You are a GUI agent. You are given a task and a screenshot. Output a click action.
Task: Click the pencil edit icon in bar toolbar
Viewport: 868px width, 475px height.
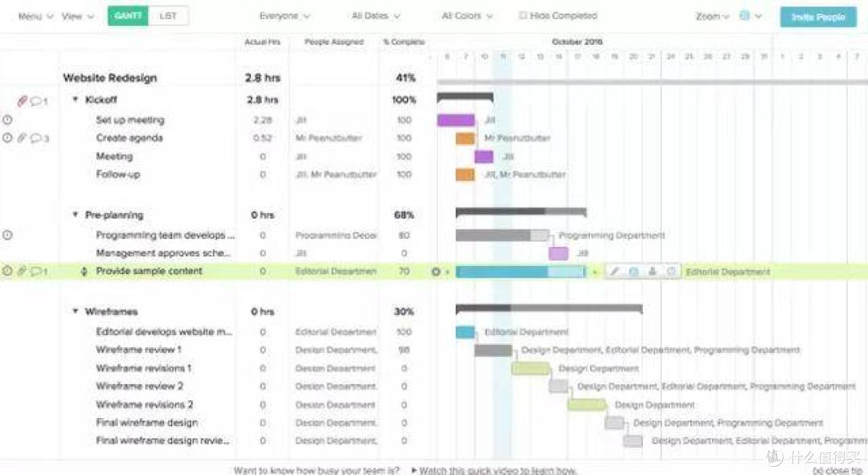pos(615,272)
